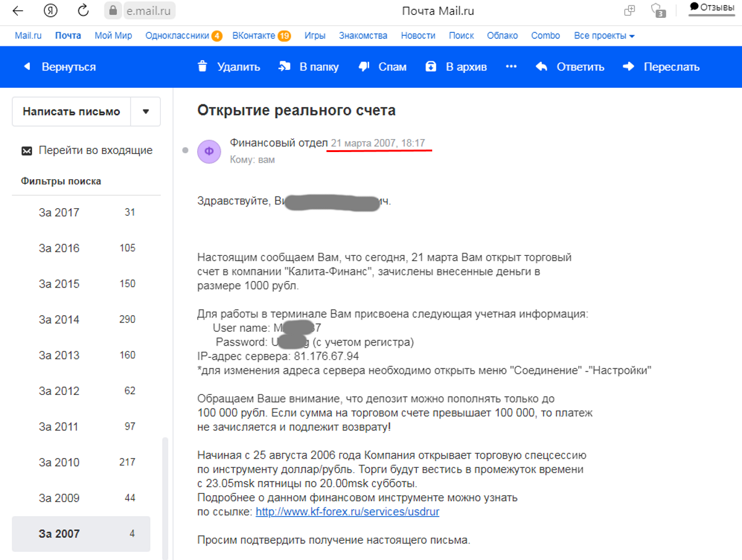Image resolution: width=742 pixels, height=560 pixels.
Task: Filter search results by За 2010
Action: [81, 463]
